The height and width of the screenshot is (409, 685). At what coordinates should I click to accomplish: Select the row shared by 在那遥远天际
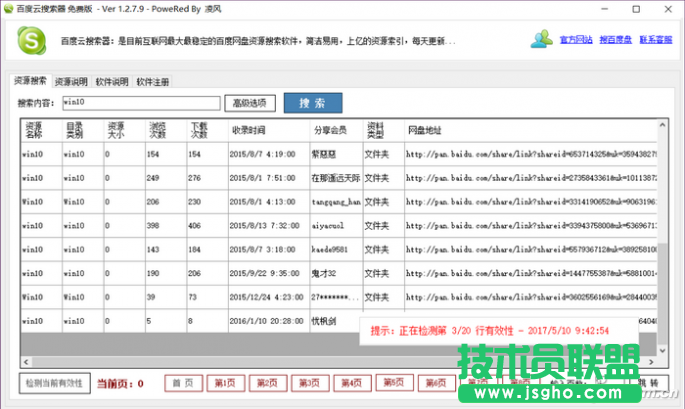click(x=339, y=178)
